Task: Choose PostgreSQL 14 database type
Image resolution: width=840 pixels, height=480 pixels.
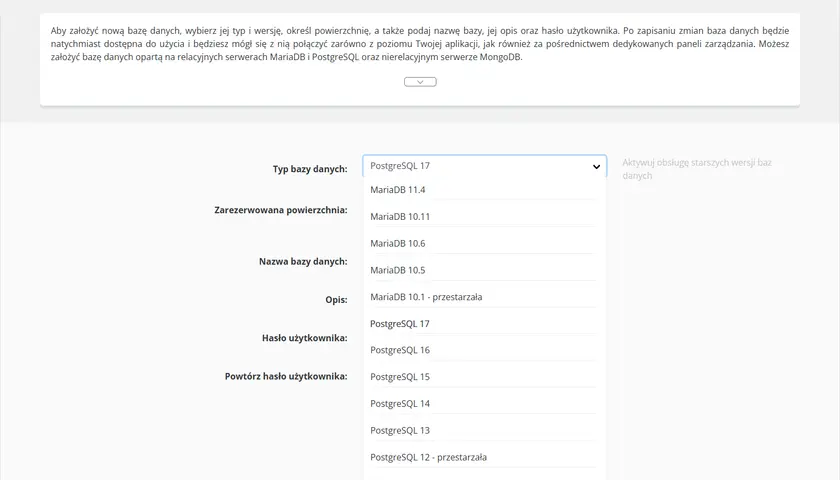Action: tap(483, 403)
